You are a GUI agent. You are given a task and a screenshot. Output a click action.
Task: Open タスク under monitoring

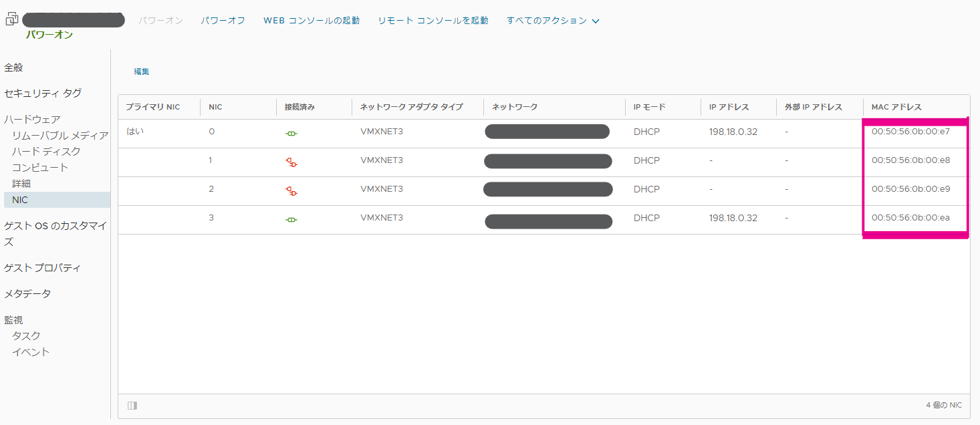tap(26, 336)
